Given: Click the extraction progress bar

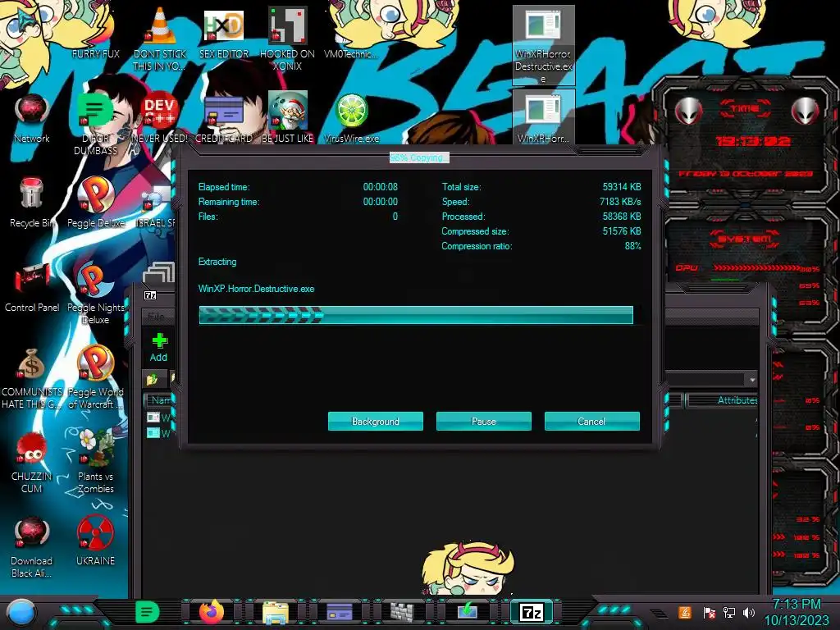Looking at the screenshot, I should 416,315.
